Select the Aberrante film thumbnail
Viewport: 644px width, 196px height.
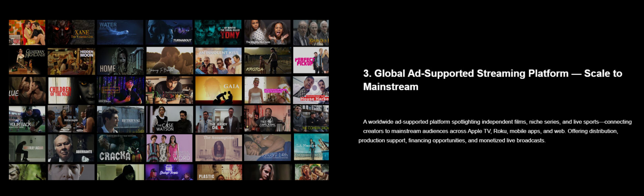coord(71,148)
